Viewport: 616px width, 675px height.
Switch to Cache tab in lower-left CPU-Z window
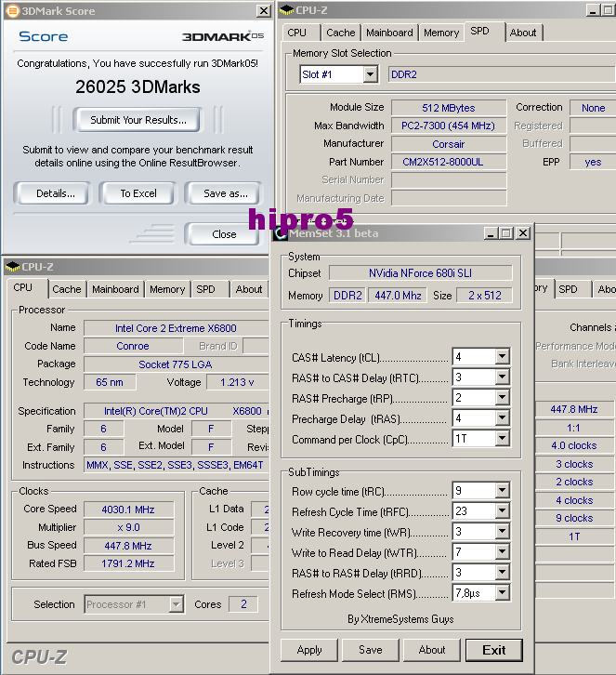(67, 289)
